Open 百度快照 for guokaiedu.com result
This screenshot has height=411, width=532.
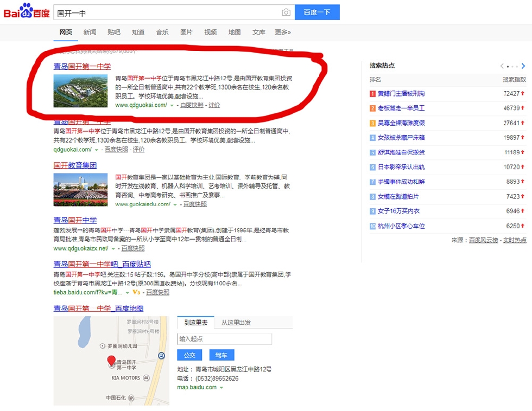pos(195,204)
